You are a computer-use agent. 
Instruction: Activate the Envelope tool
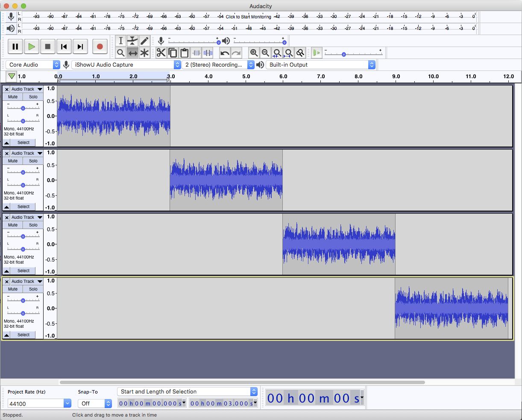tap(133, 41)
